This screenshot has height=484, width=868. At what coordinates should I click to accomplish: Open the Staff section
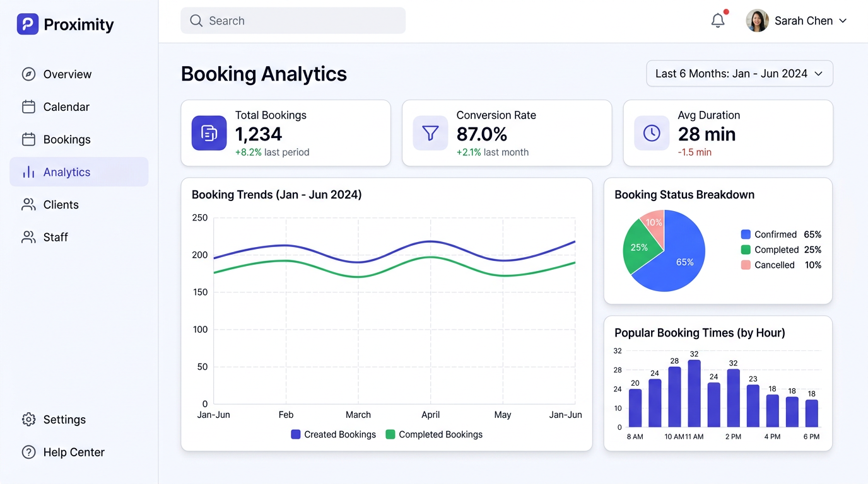coord(56,238)
